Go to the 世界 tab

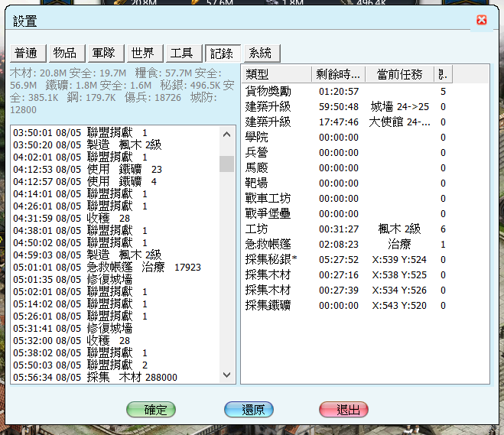[145, 54]
